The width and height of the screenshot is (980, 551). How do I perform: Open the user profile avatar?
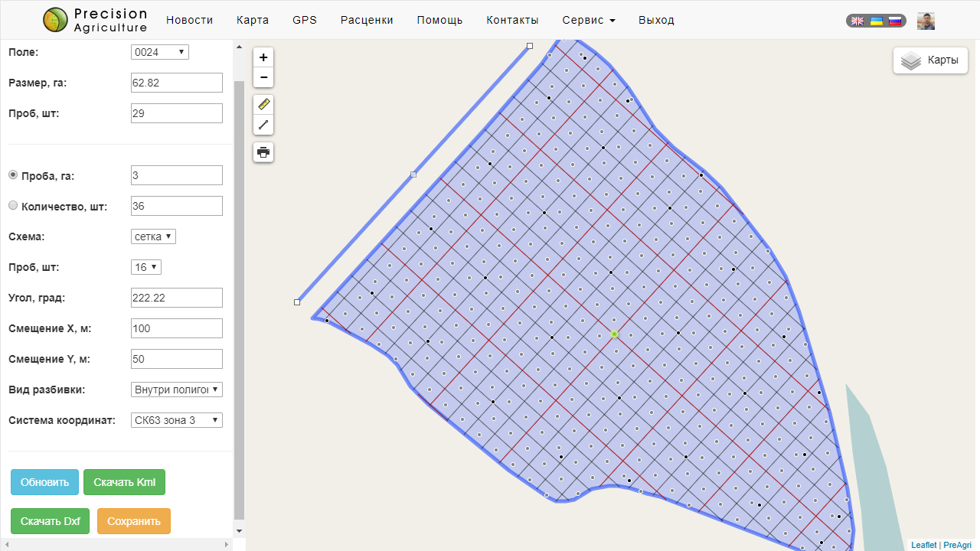(x=926, y=21)
